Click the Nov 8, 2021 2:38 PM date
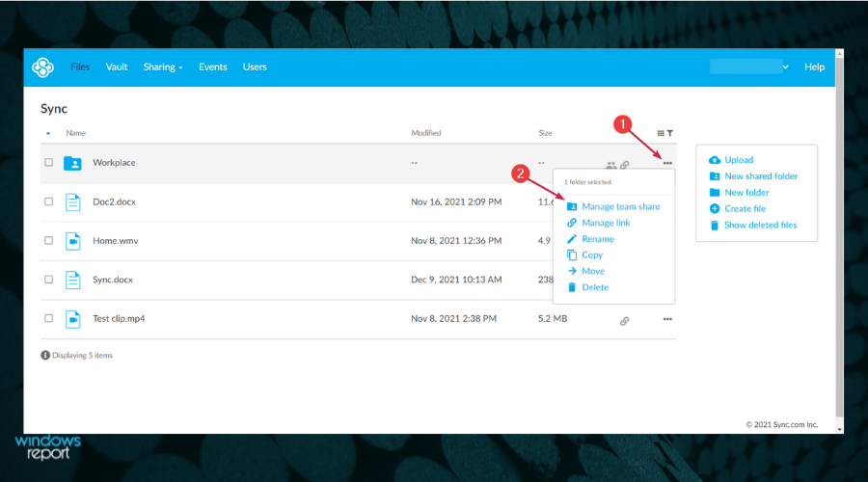 pyautogui.click(x=454, y=319)
